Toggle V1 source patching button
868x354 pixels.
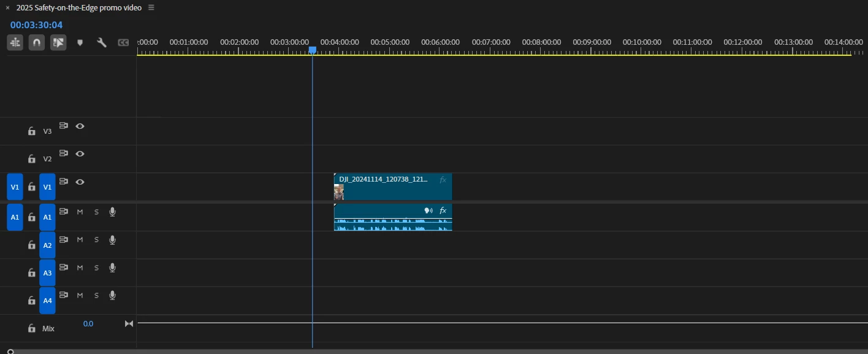click(15, 187)
